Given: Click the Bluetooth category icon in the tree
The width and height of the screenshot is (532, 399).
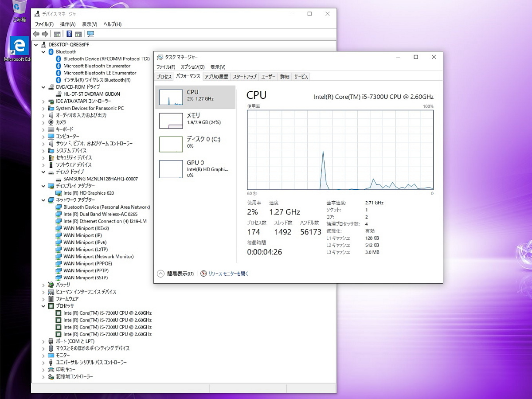Looking at the screenshot, I should tap(51, 52).
